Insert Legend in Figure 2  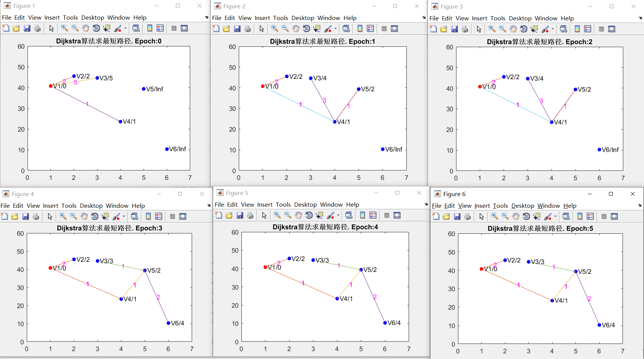coord(370,29)
